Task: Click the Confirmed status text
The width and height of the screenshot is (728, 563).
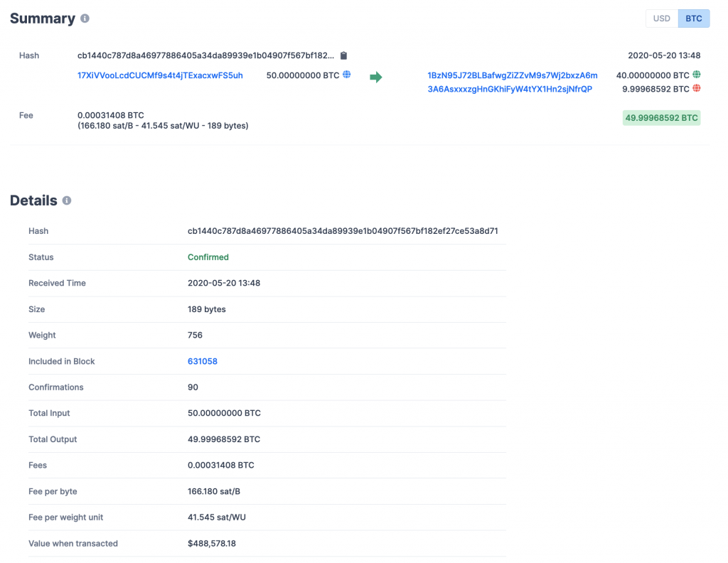Action: tap(208, 257)
